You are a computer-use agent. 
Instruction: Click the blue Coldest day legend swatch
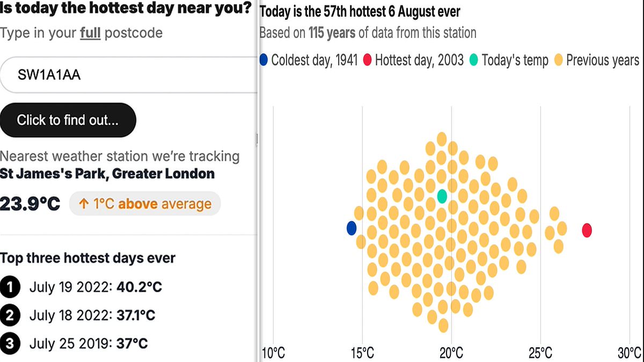pyautogui.click(x=264, y=60)
